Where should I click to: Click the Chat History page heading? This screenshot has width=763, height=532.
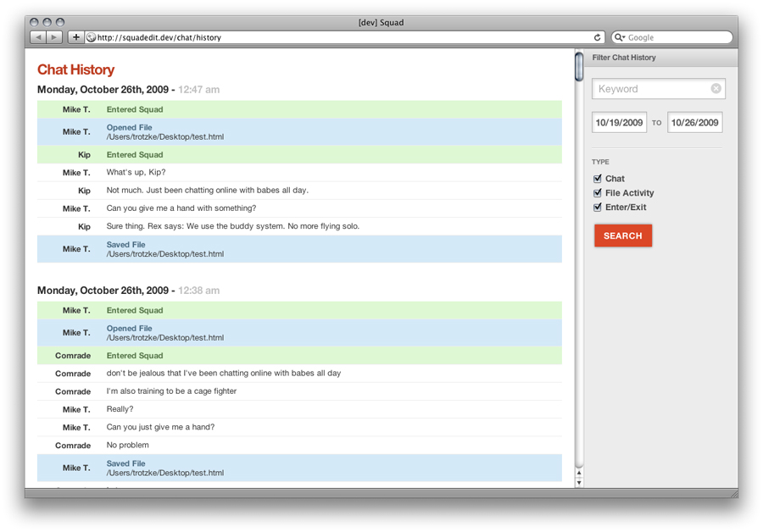(75, 69)
